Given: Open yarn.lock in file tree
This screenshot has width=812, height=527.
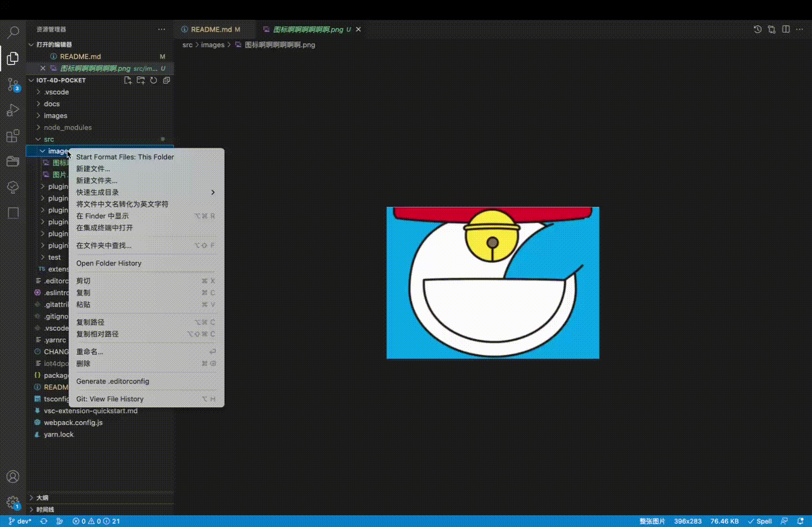Looking at the screenshot, I should 101,434.
